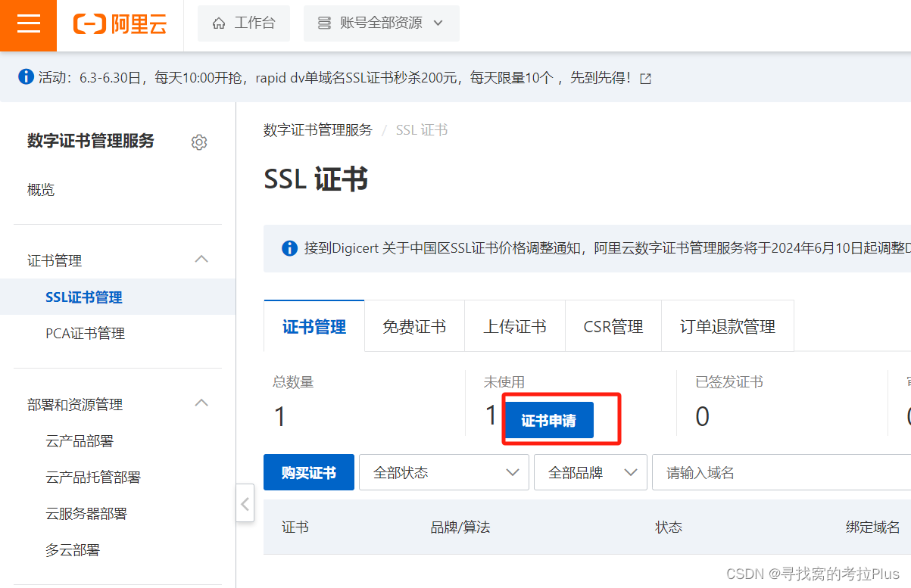911x588 pixels.
Task: Collapse the 证书管理 sidebar section
Action: click(201, 260)
